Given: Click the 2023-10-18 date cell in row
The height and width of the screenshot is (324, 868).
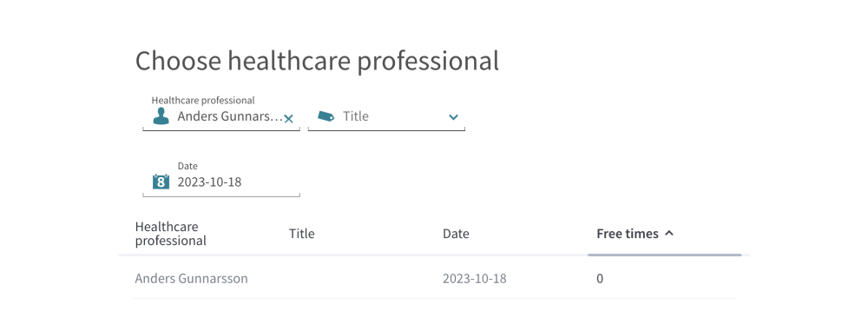Looking at the screenshot, I should pyautogui.click(x=475, y=279).
